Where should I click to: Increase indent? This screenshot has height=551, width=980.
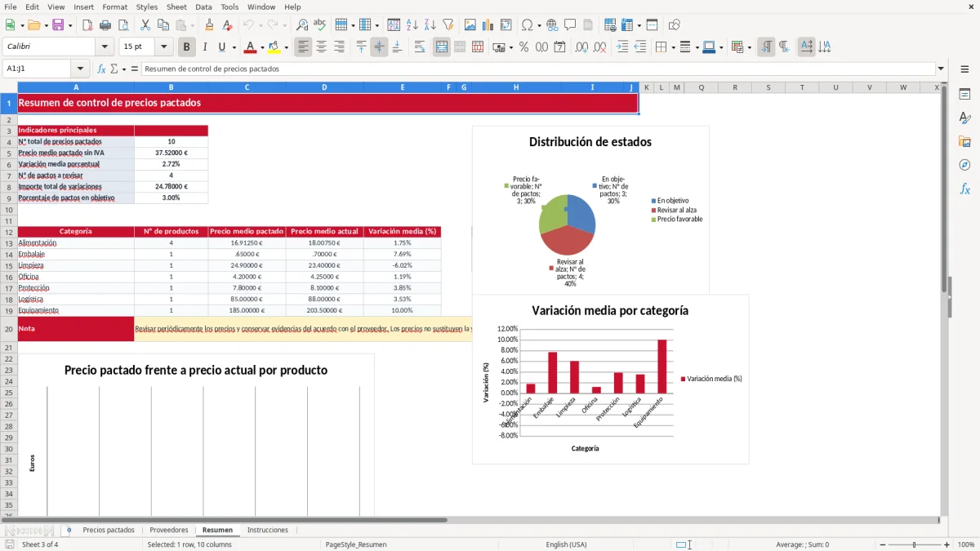[x=622, y=47]
